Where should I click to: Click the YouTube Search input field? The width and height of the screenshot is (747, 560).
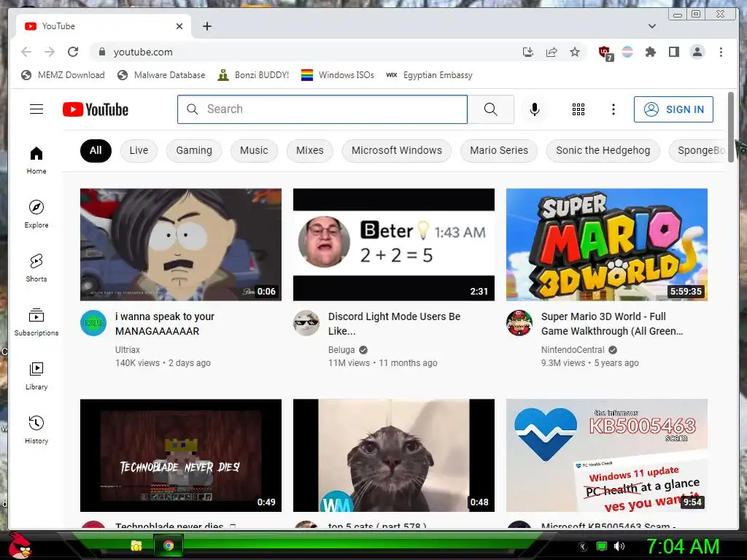click(x=322, y=109)
